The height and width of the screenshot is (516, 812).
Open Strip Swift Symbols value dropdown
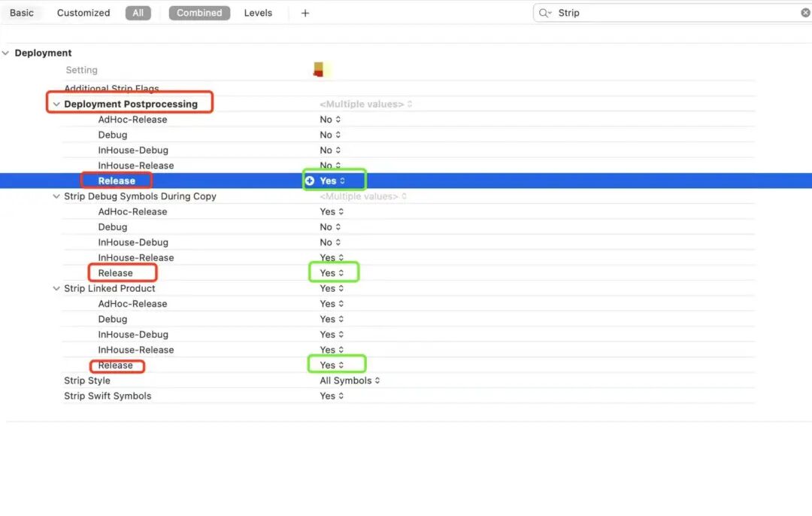[332, 396]
